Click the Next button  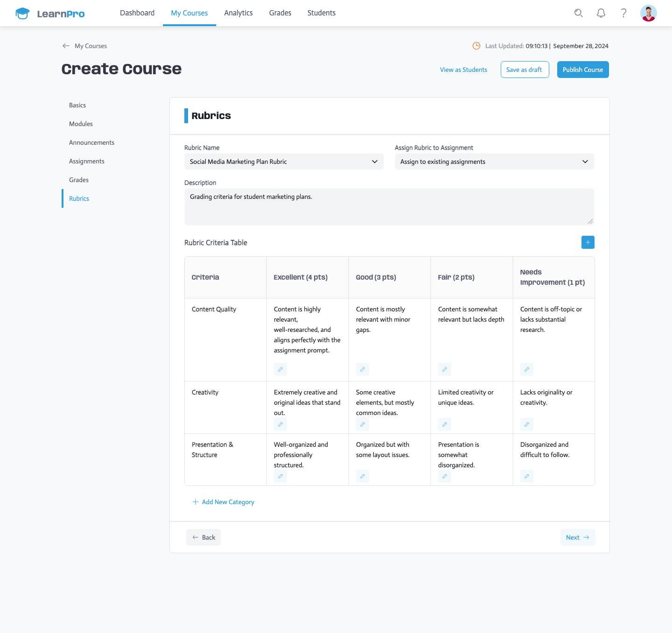pyautogui.click(x=578, y=537)
